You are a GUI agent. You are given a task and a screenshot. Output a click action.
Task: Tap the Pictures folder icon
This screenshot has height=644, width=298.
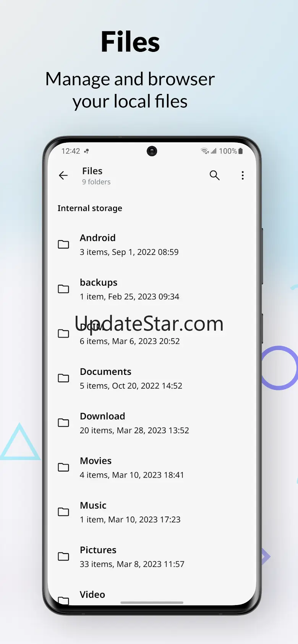click(x=63, y=557)
